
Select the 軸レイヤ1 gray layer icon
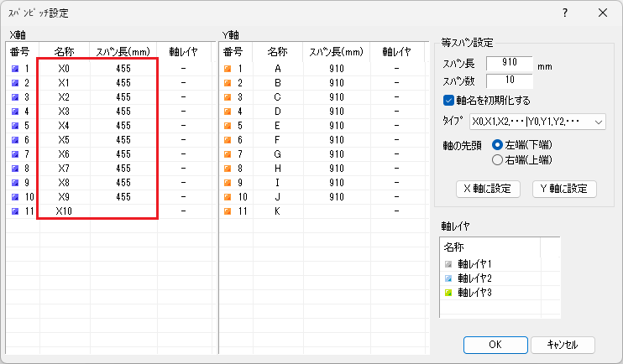(448, 264)
